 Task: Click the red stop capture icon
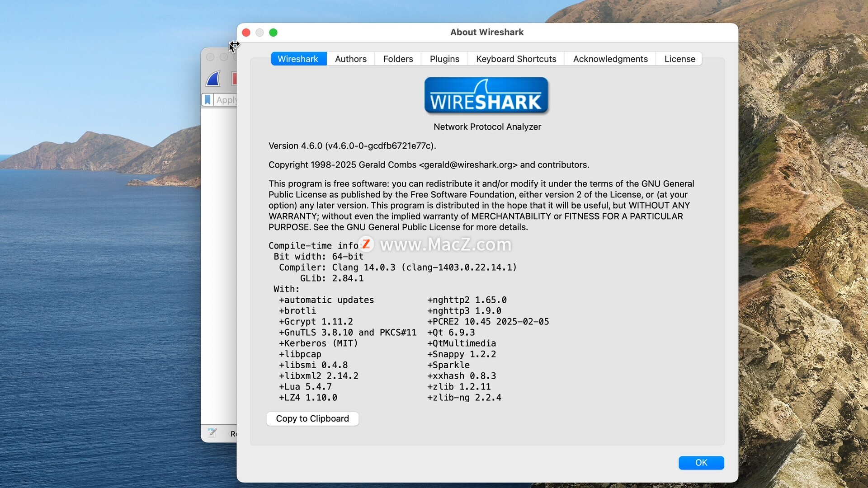click(234, 79)
